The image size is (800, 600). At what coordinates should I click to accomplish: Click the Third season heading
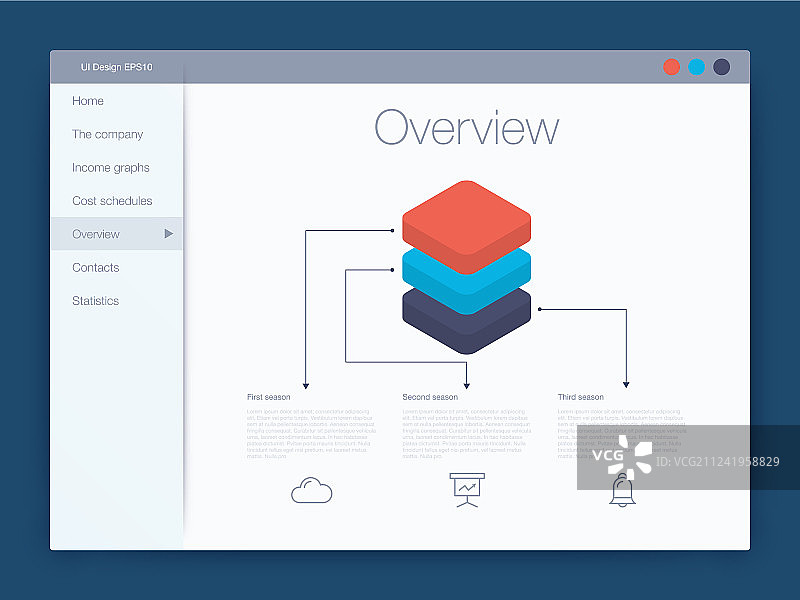tap(581, 397)
